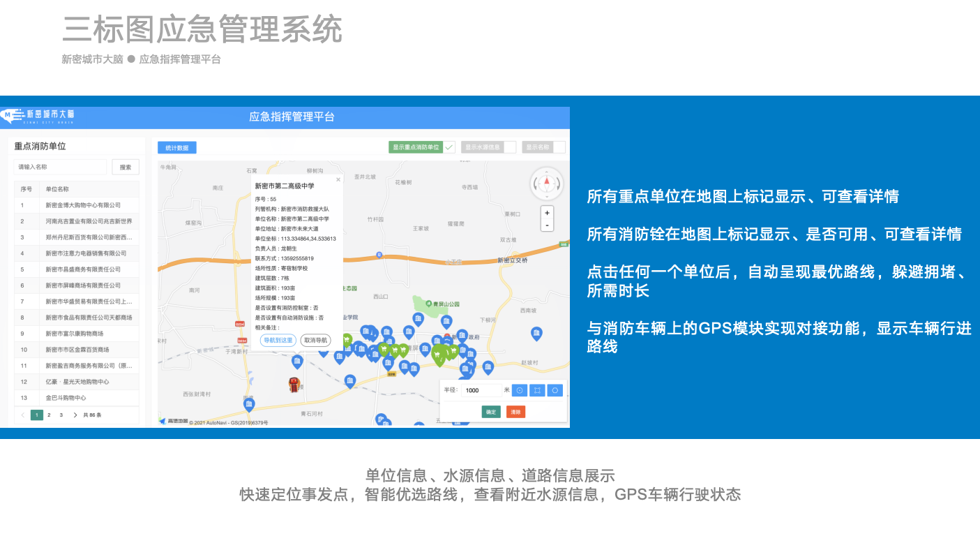Click the 青屏山公园 park icon

coord(428,304)
